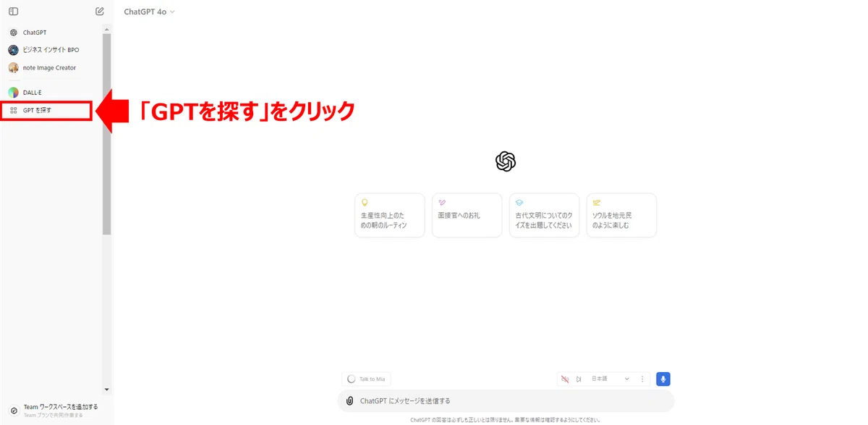Select the ソウルを地元民のように楽しむ suggestion card
This screenshot has width=868, height=425.
(621, 215)
